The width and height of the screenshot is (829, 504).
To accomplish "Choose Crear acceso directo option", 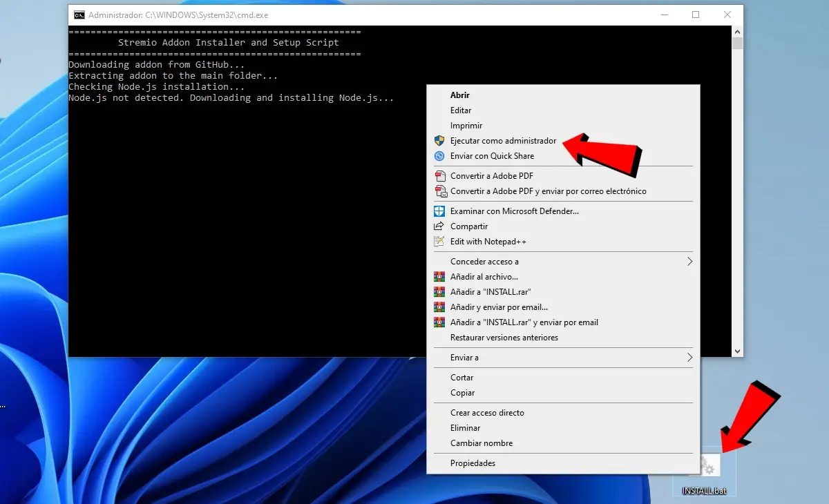I will point(487,413).
